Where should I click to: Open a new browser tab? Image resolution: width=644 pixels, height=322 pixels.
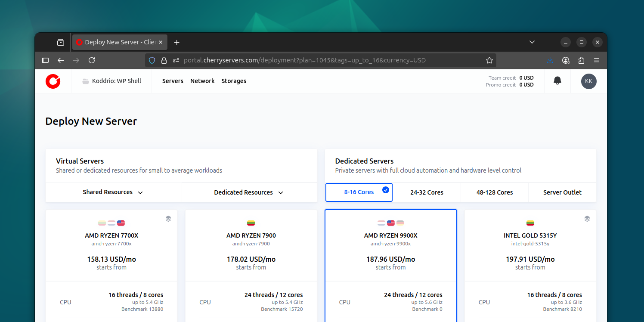[176, 42]
